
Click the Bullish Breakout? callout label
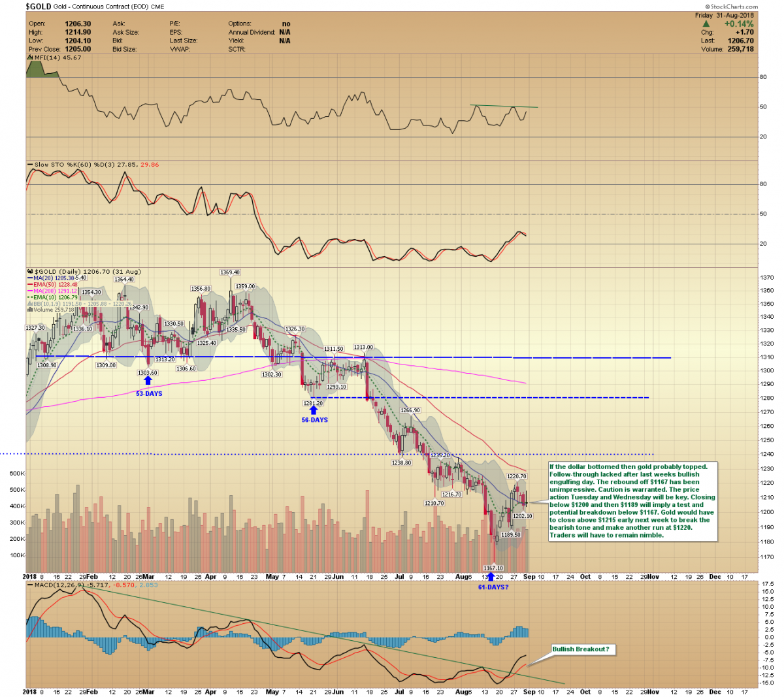[581, 649]
